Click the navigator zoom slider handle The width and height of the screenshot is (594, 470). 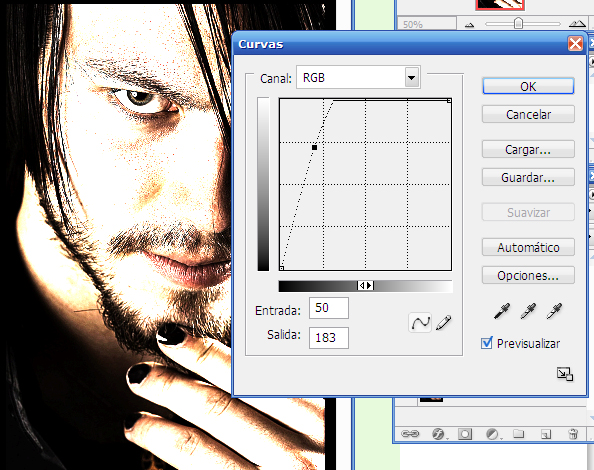tap(518, 23)
